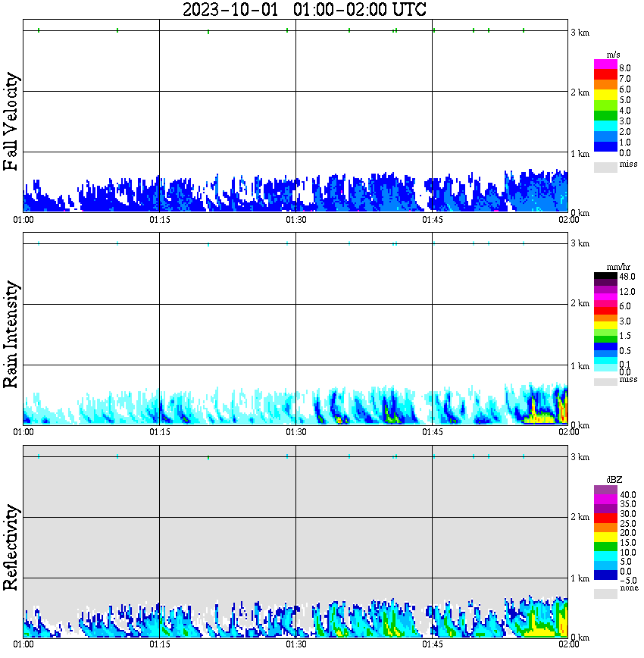Click "01:15" time label under Fall Velocity panel
The image size is (644, 658).
pyautogui.click(x=160, y=220)
